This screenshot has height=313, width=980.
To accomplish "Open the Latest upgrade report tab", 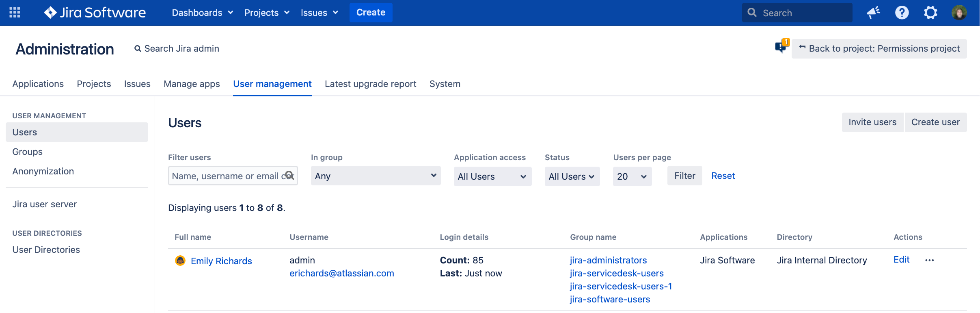I will point(370,84).
